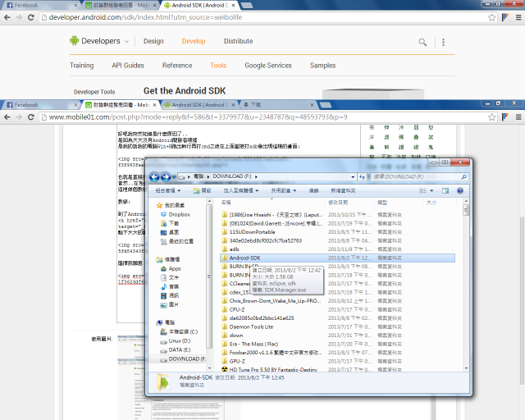Open the overflow dots menu on Android Developers

tap(443, 42)
